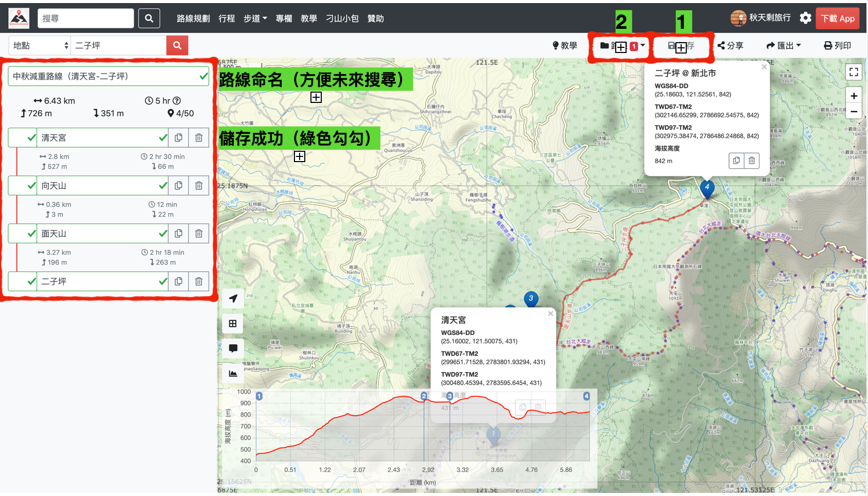Click elevation chart marker 4
This screenshot has height=496, width=868.
click(x=586, y=396)
